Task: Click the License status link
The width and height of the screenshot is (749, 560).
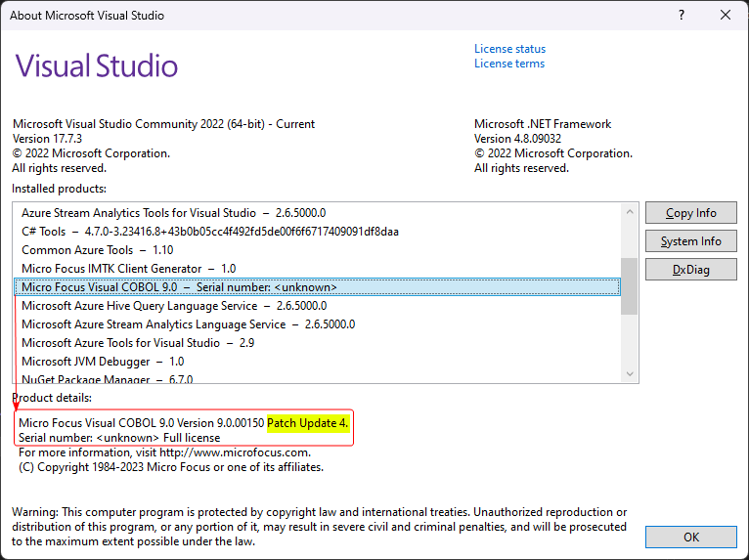Action: pyautogui.click(x=509, y=49)
